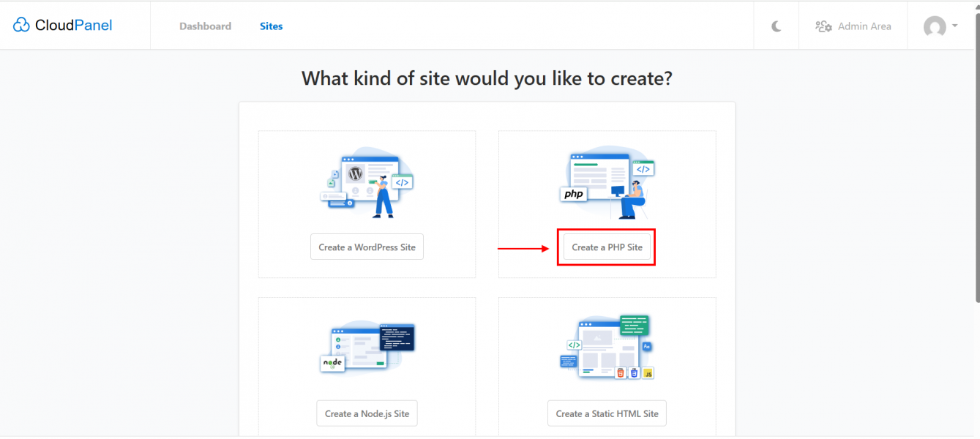Click the code brackets icon in the PHP illustration
Screen dimensions: 980x439
coord(643,169)
